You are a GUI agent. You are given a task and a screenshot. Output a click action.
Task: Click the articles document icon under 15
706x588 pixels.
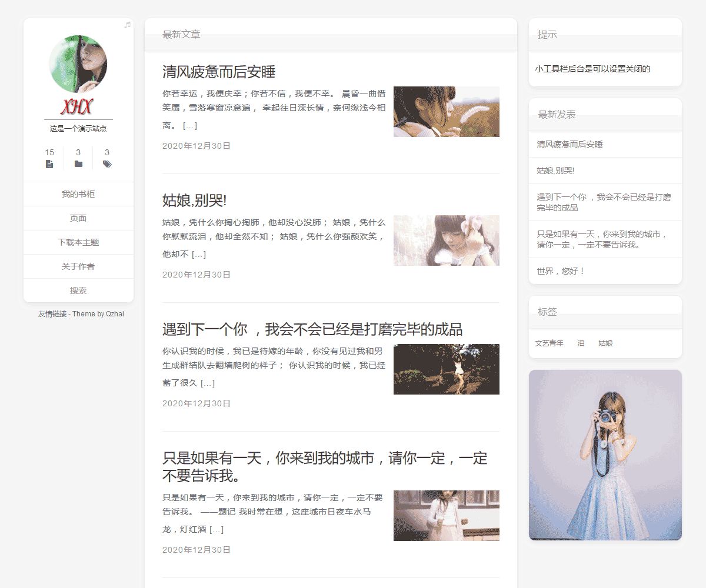[49, 164]
